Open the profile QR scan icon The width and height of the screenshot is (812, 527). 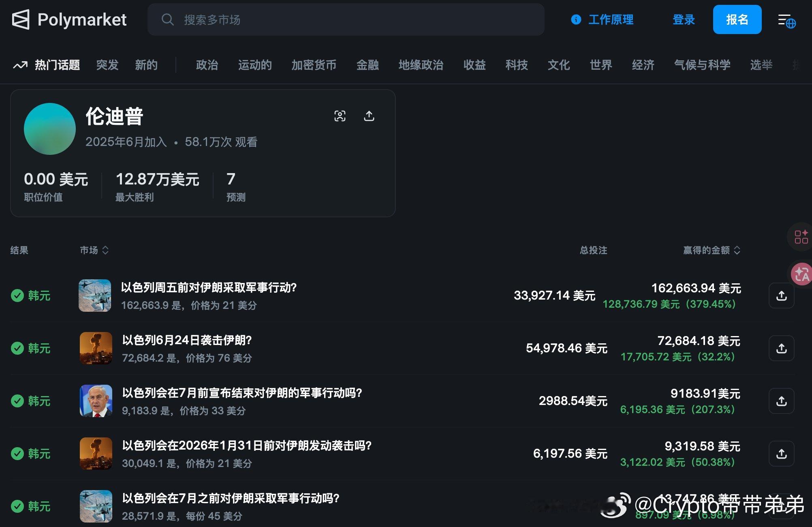(340, 116)
